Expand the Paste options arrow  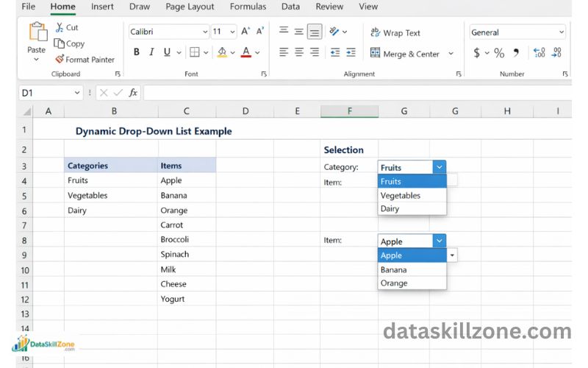36,60
